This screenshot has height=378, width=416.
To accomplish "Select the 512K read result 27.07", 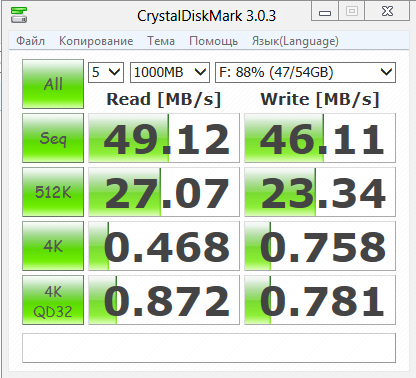I will pyautogui.click(x=164, y=192).
